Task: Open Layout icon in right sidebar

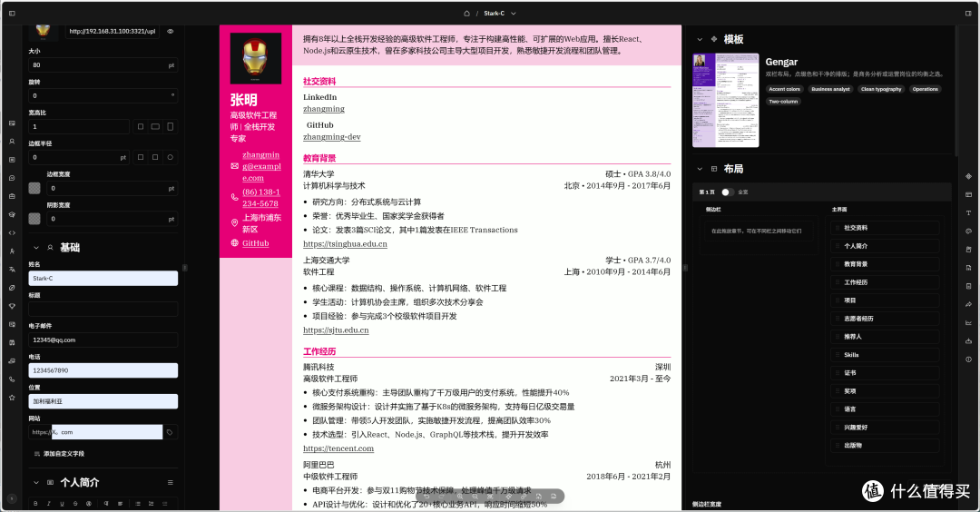Action: [x=968, y=194]
